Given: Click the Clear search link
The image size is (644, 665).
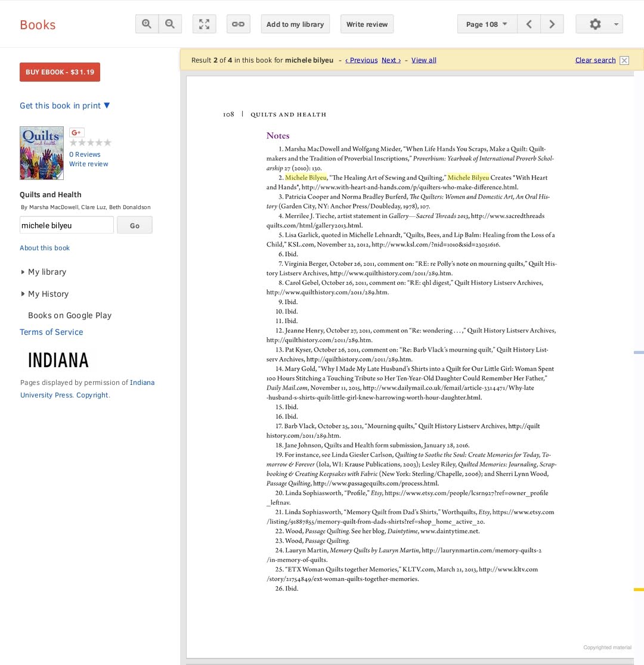Looking at the screenshot, I should click(x=595, y=60).
